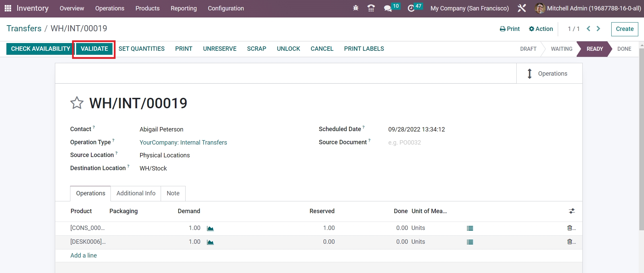Validate the transfer

click(x=94, y=49)
